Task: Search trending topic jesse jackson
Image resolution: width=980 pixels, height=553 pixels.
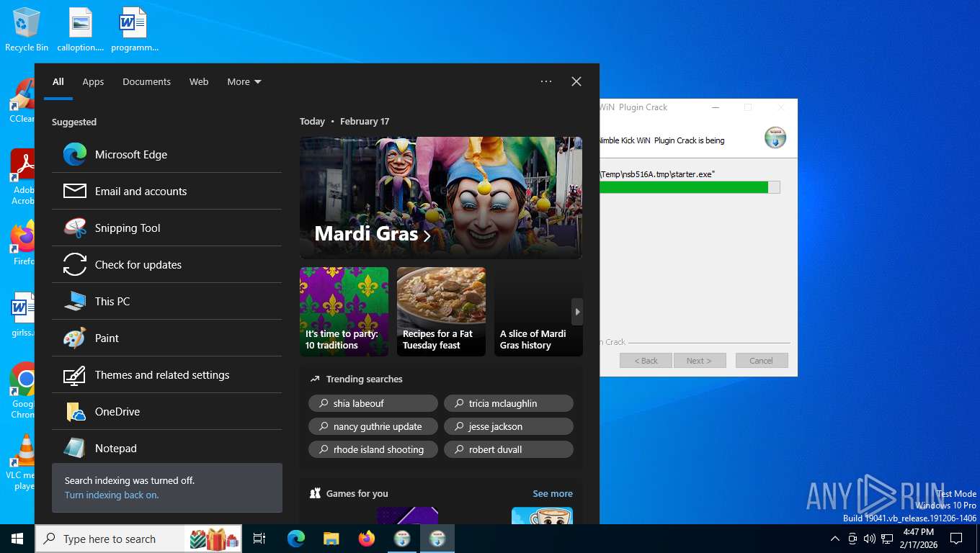Action: tap(509, 426)
